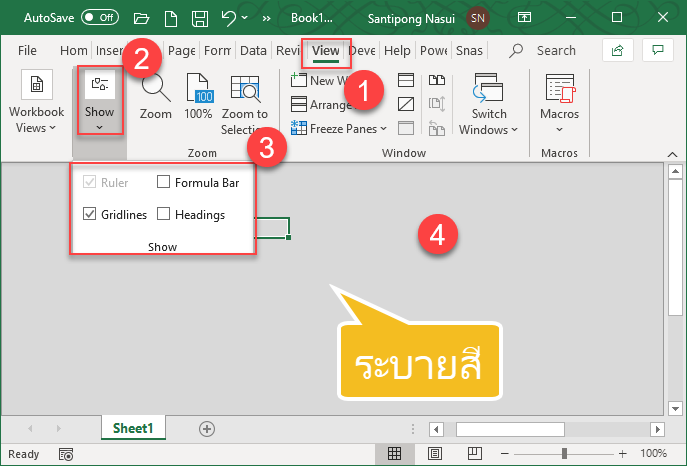This screenshot has height=466, width=687.
Task: Click the Save icon in title bar
Action: 199,17
